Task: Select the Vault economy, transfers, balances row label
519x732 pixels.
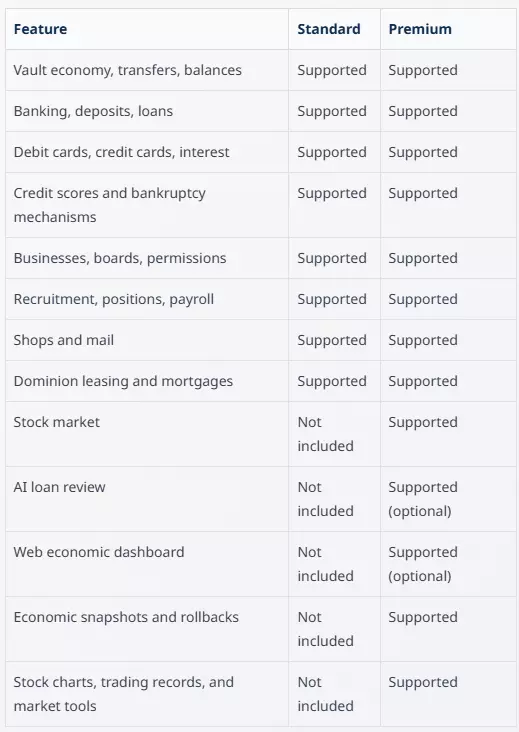Action: tap(127, 70)
